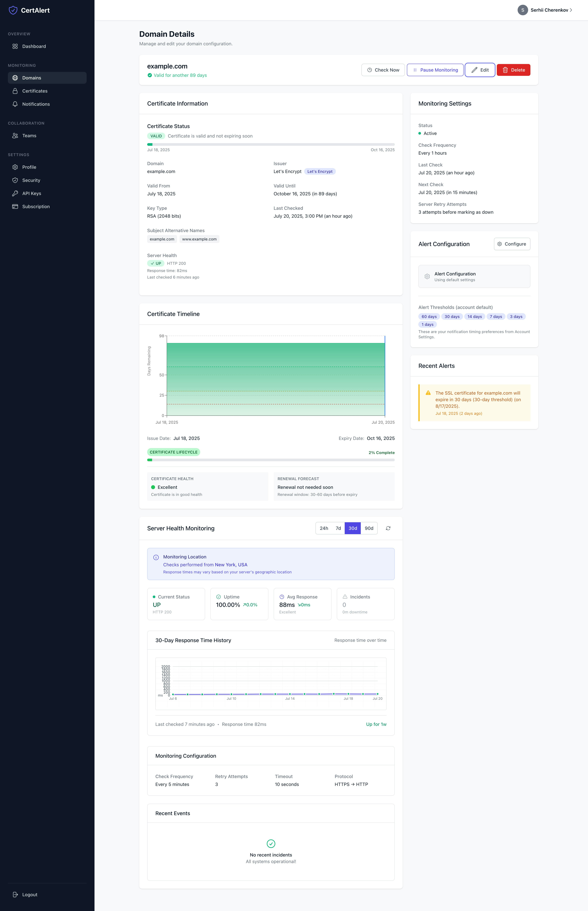Click the Monitoring Location info icon
The width and height of the screenshot is (588, 911).
coord(156,557)
